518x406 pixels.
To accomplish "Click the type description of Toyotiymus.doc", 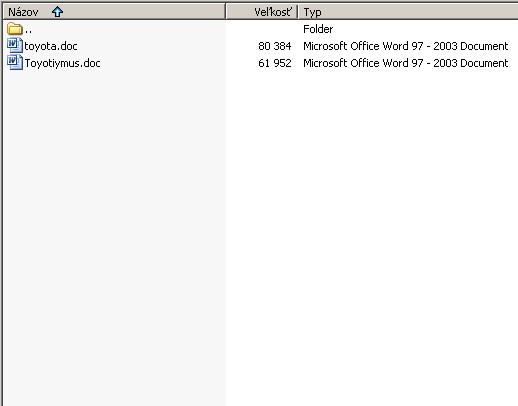I will coord(406,63).
